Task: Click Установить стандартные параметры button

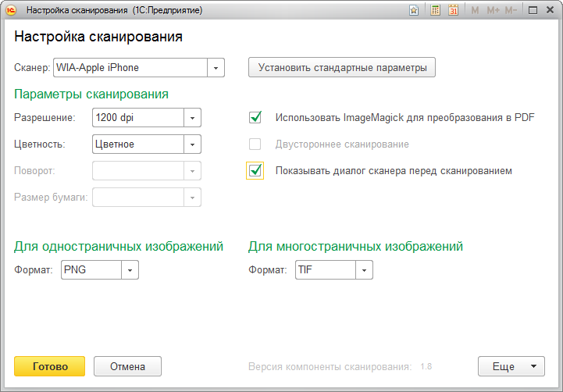Action: (342, 68)
